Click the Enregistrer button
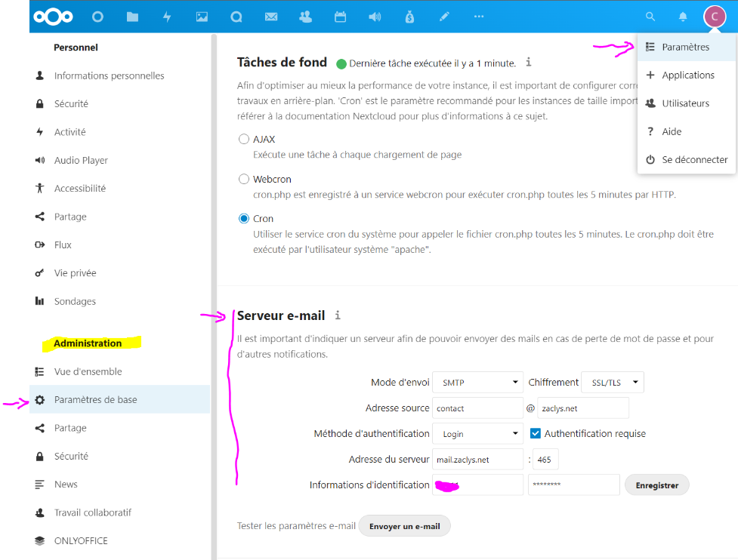738x560 pixels. [x=656, y=485]
